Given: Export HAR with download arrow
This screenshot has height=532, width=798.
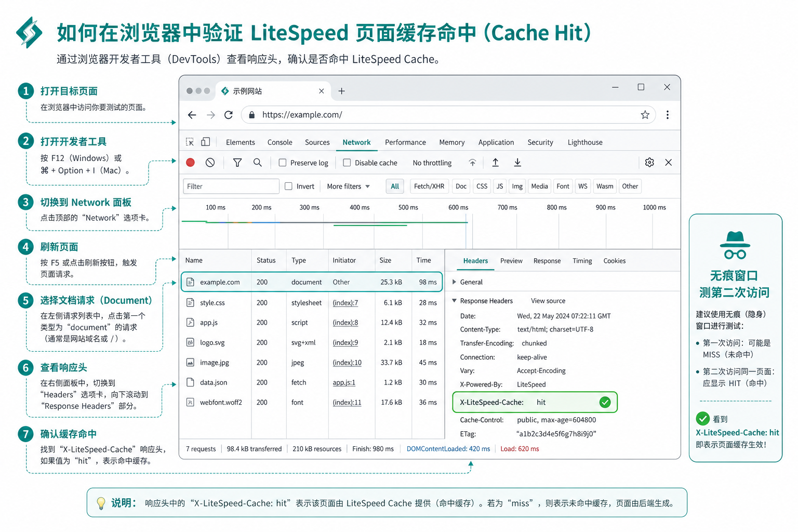Looking at the screenshot, I should pyautogui.click(x=517, y=163).
